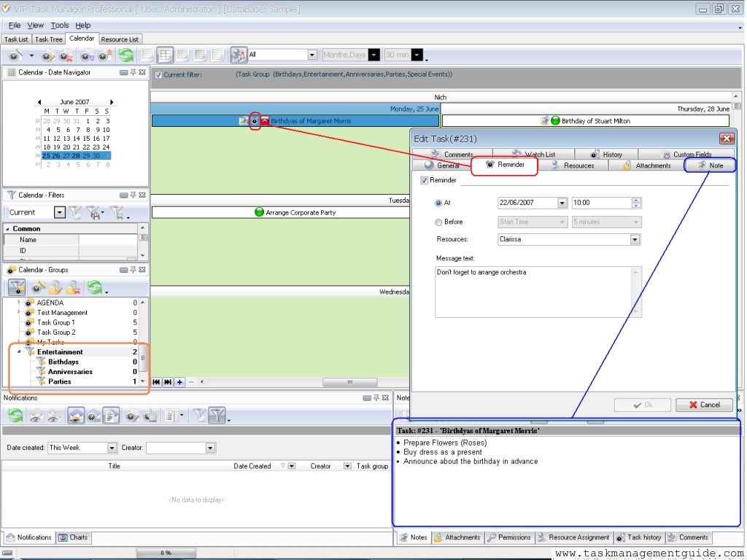This screenshot has height=560, width=747.
Task: Open the All resources dropdown in the toolbar
Action: coord(312,55)
